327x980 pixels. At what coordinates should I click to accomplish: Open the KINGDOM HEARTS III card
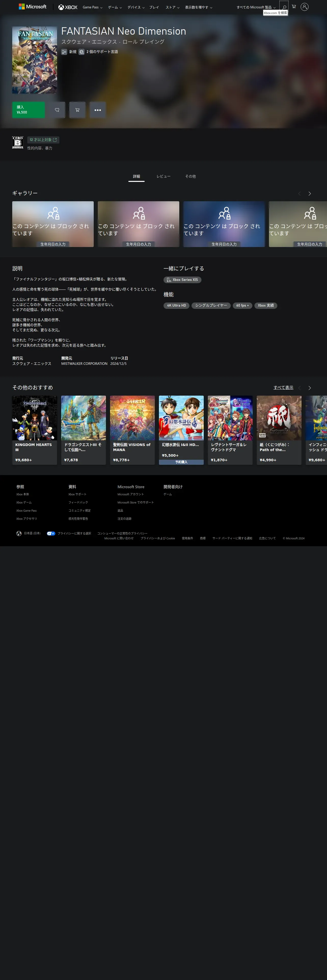tap(35, 430)
